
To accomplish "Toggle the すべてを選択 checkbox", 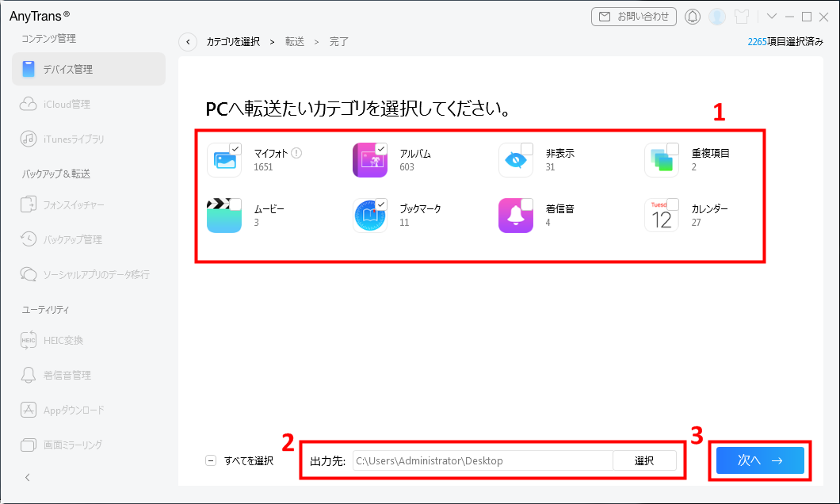I will 211,460.
